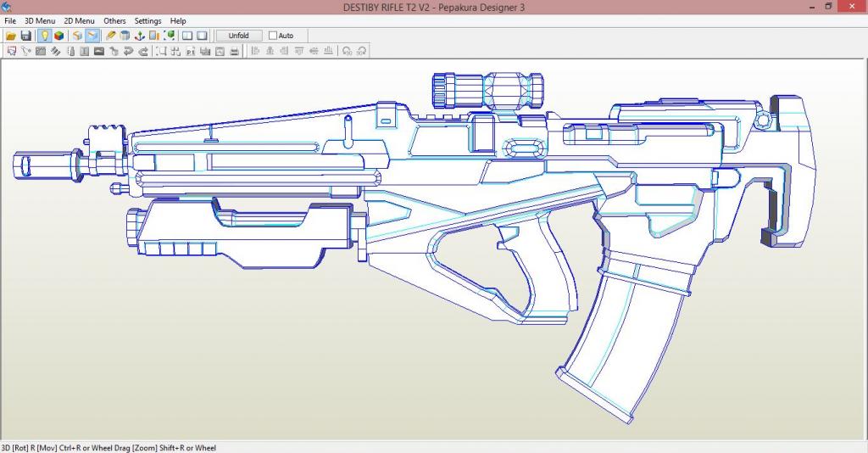Switch to split two-pane window layout
Image resolution: width=868 pixels, height=453 pixels.
[187, 36]
